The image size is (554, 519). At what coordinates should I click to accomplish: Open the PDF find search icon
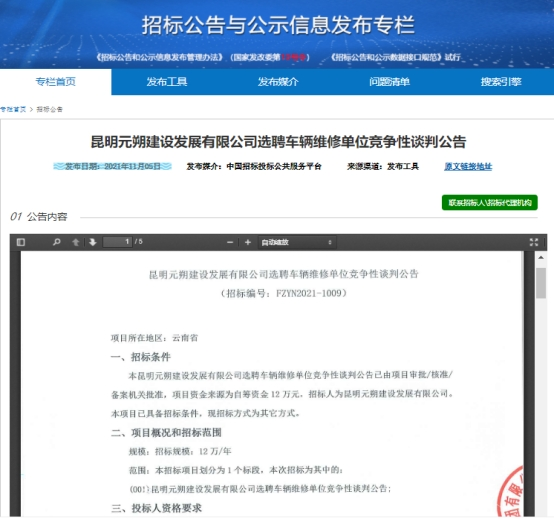pos(57,242)
